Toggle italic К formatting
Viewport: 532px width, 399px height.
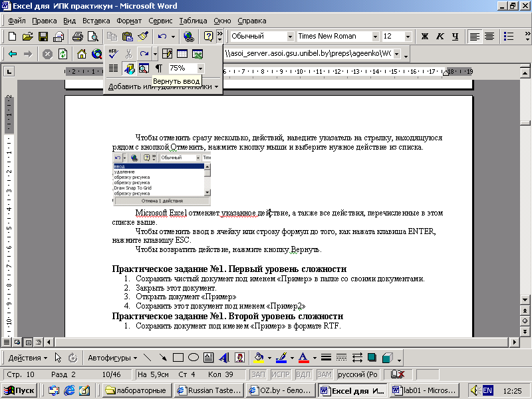(440, 37)
